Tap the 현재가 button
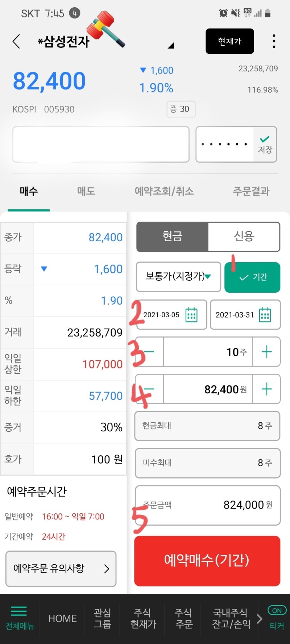 point(229,41)
